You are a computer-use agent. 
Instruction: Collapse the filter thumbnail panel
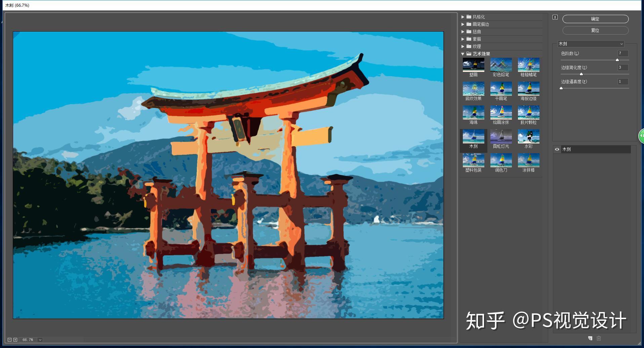(555, 17)
